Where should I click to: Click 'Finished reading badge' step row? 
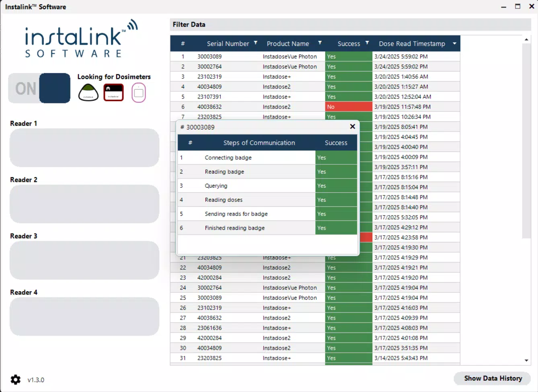[267, 228]
